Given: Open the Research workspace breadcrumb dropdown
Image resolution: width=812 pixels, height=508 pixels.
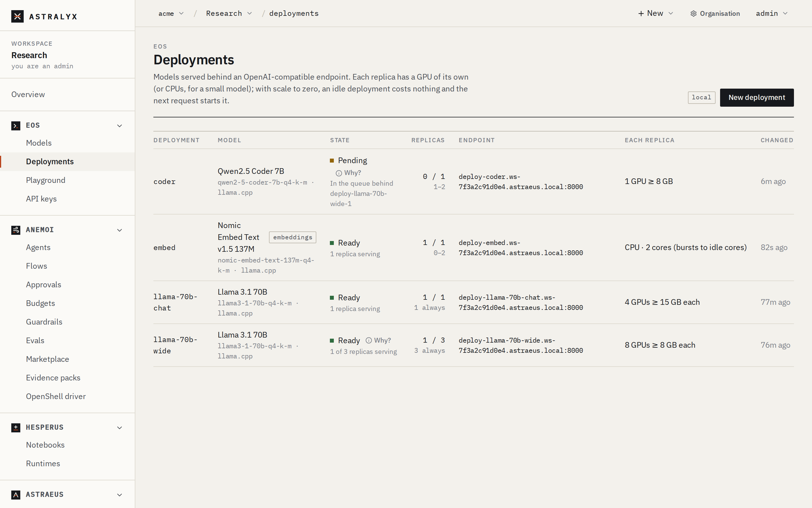Looking at the screenshot, I should (x=229, y=14).
